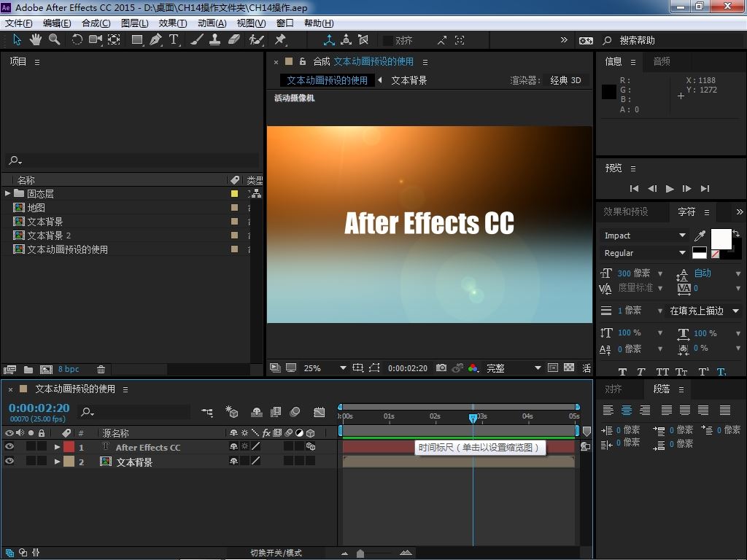Select the 地图 composition in Project
The width and height of the screenshot is (747, 560).
(36, 208)
